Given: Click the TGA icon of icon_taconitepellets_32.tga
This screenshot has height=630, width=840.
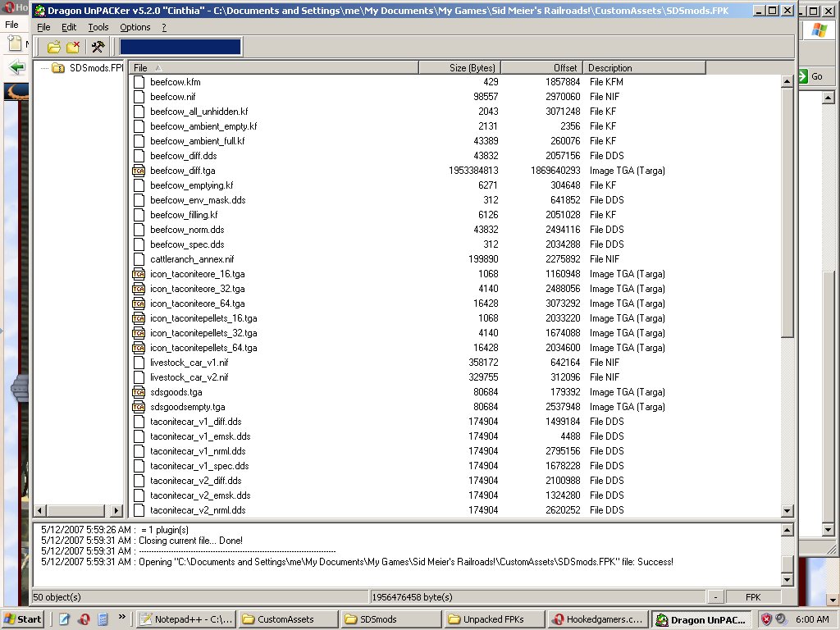Looking at the screenshot, I should pyautogui.click(x=139, y=333).
